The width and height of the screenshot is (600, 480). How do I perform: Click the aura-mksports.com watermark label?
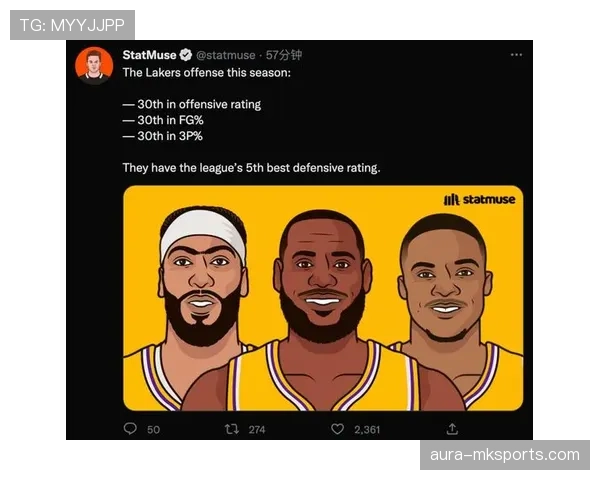pyautogui.click(x=504, y=455)
